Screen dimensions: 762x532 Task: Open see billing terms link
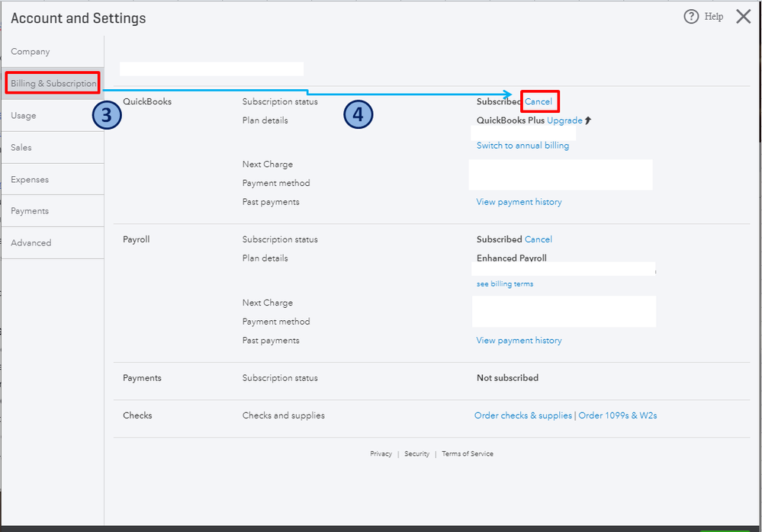(505, 284)
